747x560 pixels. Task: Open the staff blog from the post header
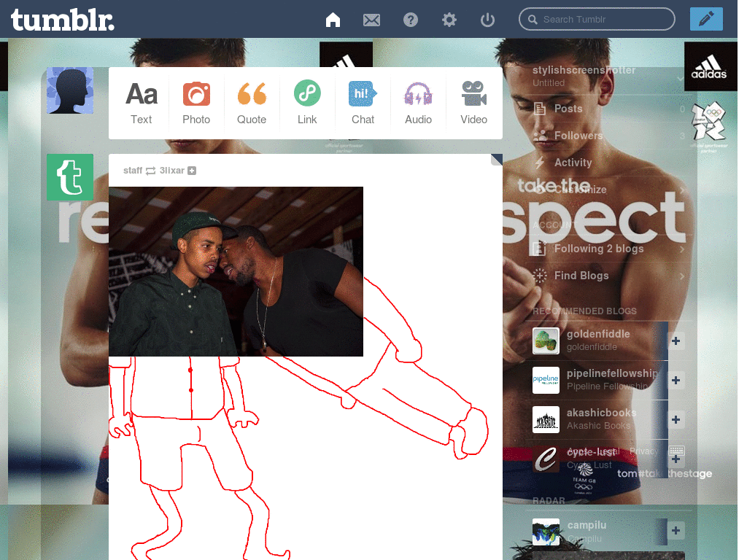pos(133,170)
